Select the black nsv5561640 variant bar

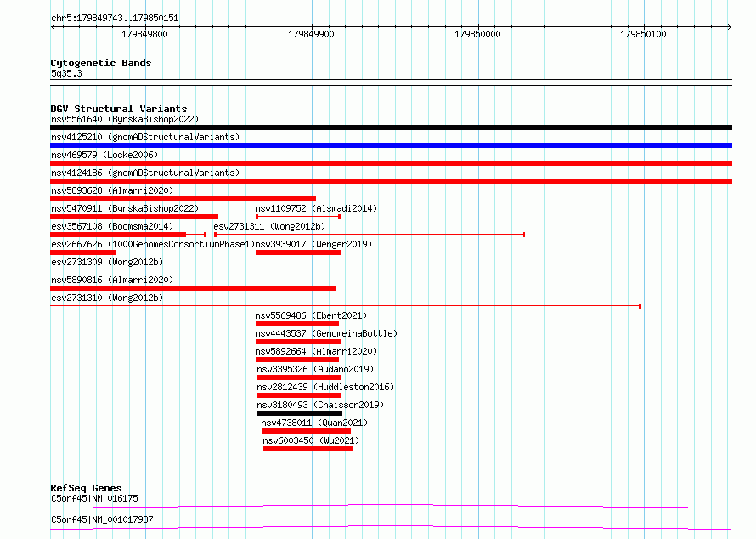tap(391, 128)
